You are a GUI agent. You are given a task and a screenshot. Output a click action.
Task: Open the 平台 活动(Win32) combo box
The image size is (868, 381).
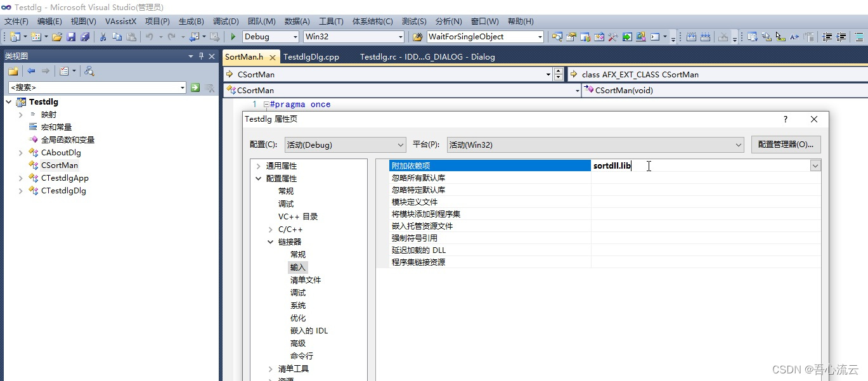(x=595, y=145)
